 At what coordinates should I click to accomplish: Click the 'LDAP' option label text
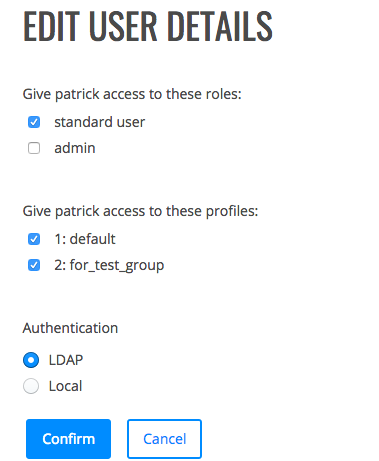[x=66, y=360]
